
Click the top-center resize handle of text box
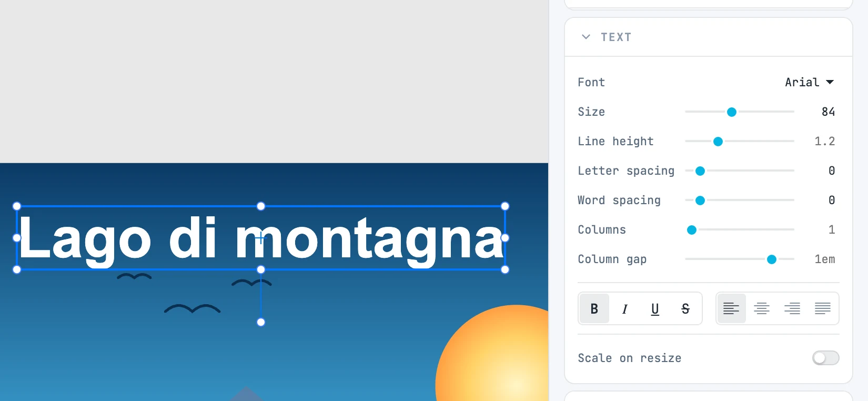(x=261, y=206)
